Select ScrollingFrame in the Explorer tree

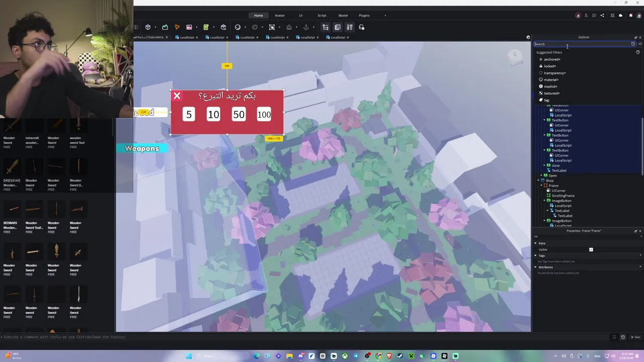tap(563, 196)
